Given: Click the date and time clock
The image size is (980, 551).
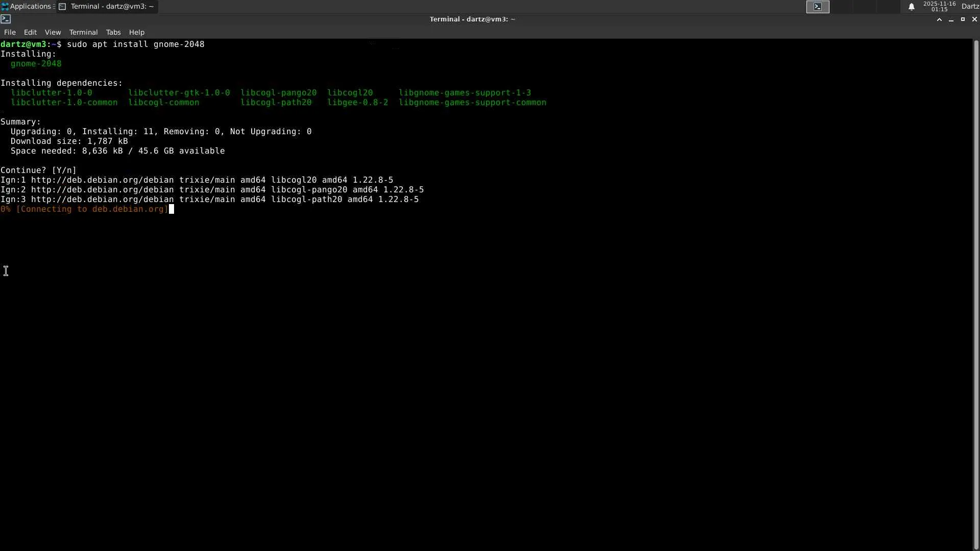Looking at the screenshot, I should coord(939,7).
